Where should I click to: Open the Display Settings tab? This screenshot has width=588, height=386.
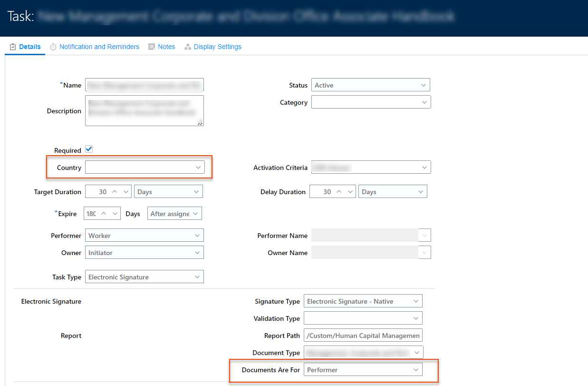217,47
